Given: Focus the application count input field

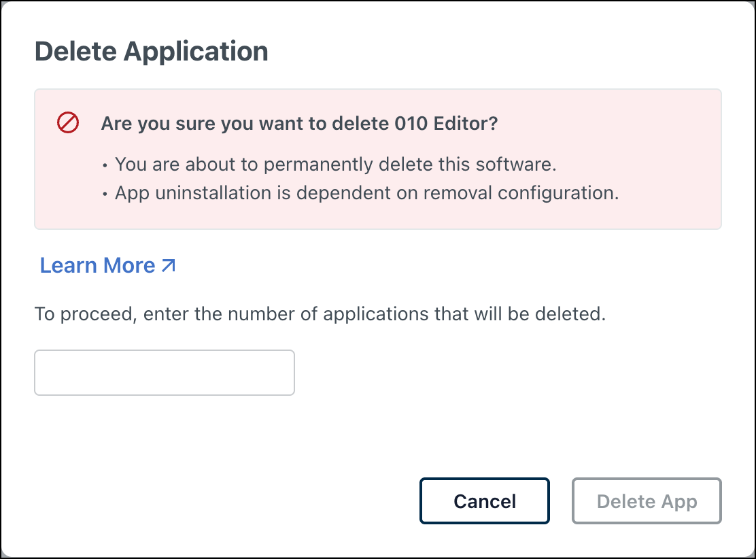Looking at the screenshot, I should pos(165,373).
